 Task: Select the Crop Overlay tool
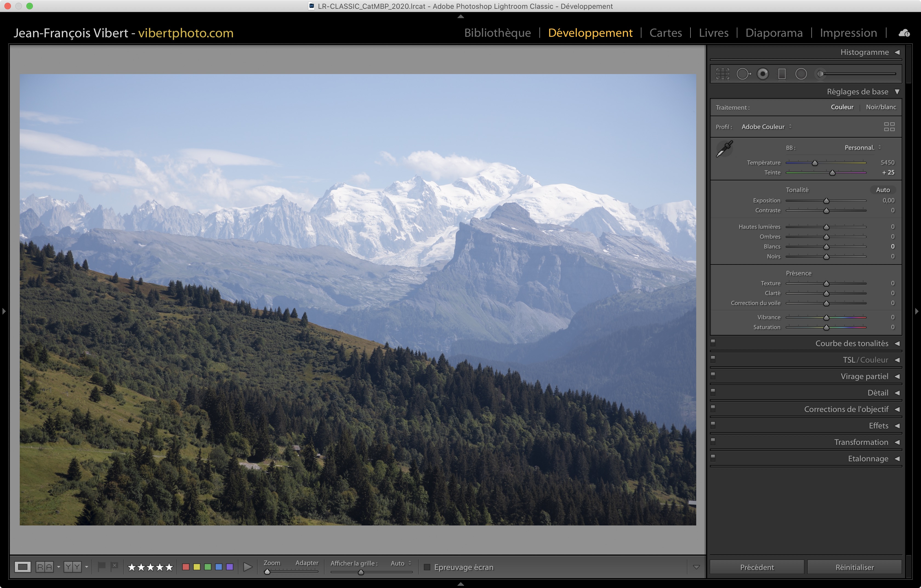723,74
